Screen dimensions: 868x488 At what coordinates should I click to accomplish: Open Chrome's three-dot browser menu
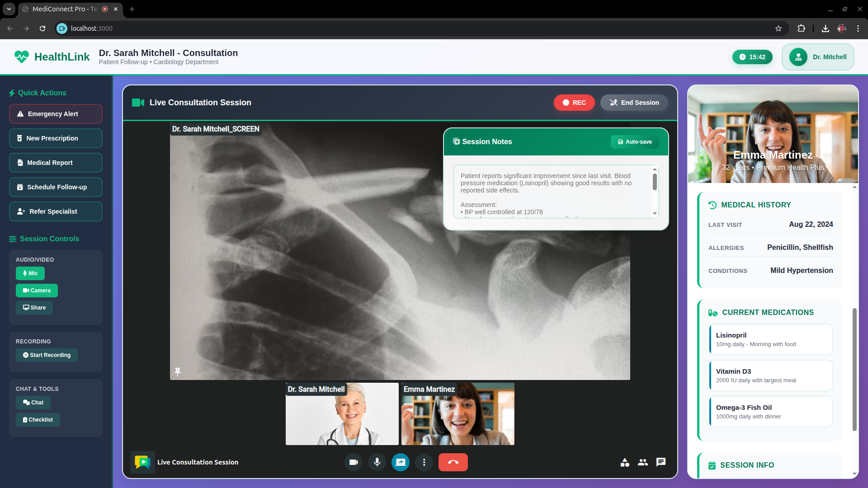point(858,28)
